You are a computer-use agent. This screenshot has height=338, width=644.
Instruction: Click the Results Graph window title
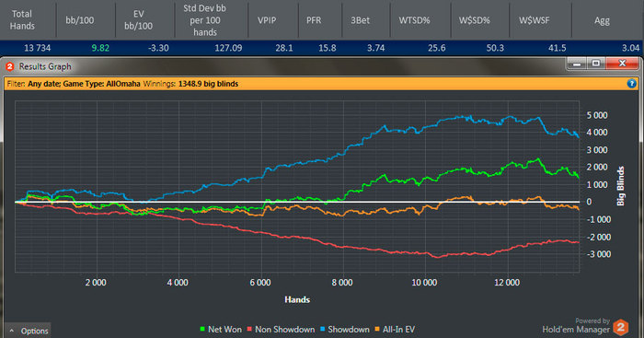(x=45, y=66)
